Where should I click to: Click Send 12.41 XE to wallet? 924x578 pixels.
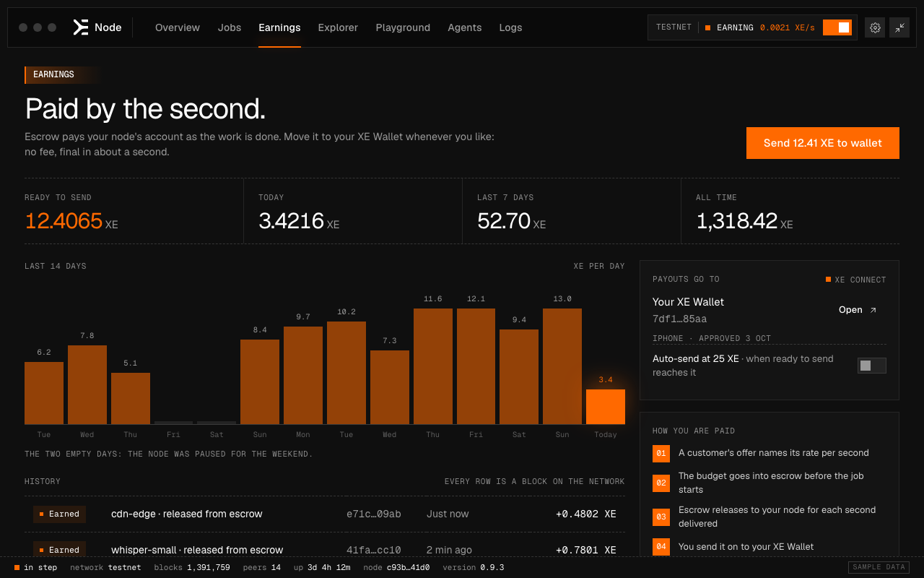(823, 143)
